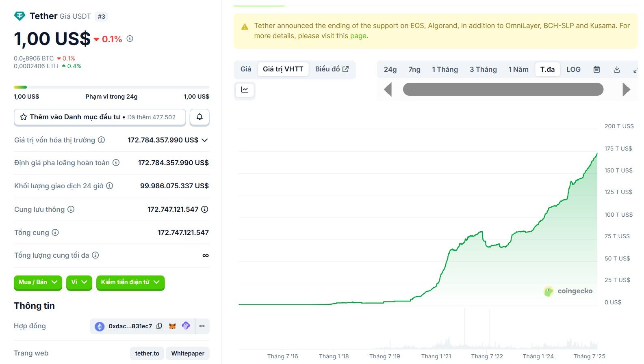Open tether.to website link
This screenshot has height=364, width=644.
pos(147,353)
